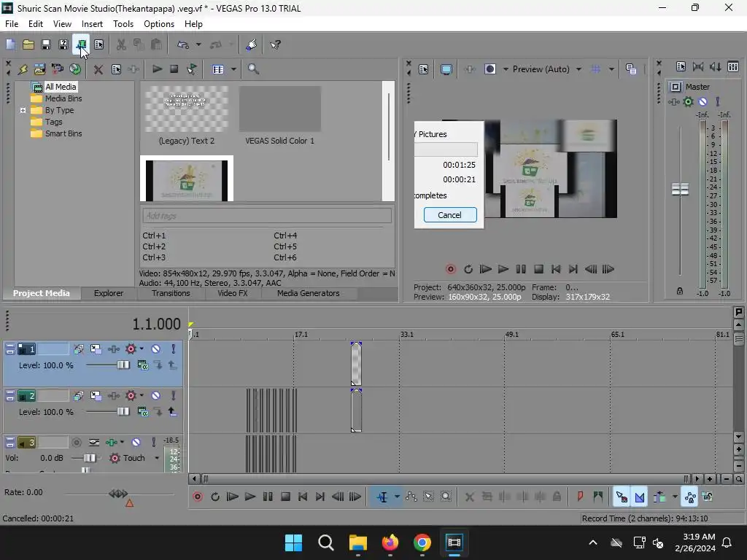
Task: Open interactive tutorials icon
Action: pos(252,44)
